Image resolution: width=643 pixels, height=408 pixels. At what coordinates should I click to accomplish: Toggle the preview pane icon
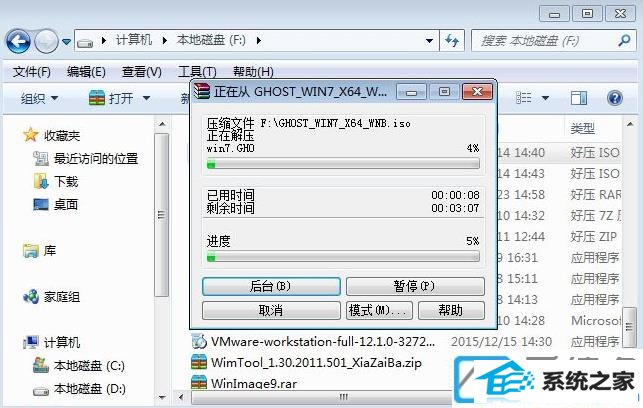coord(579,98)
